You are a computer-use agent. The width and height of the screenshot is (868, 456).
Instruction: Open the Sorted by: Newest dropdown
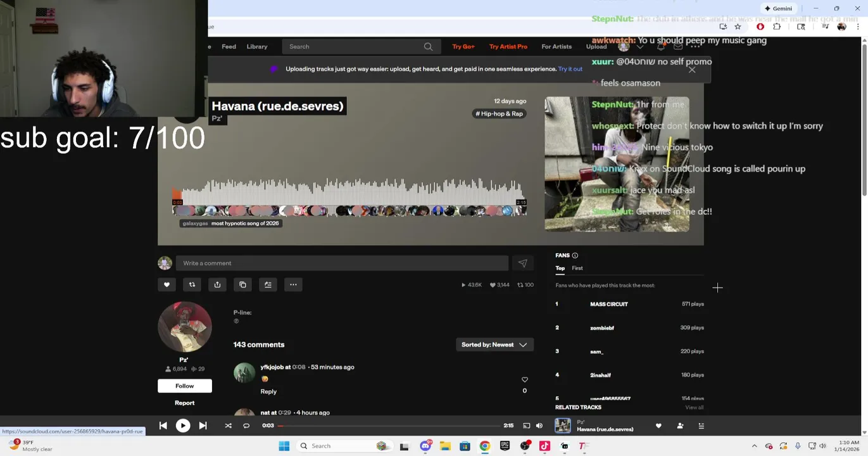[x=494, y=345]
